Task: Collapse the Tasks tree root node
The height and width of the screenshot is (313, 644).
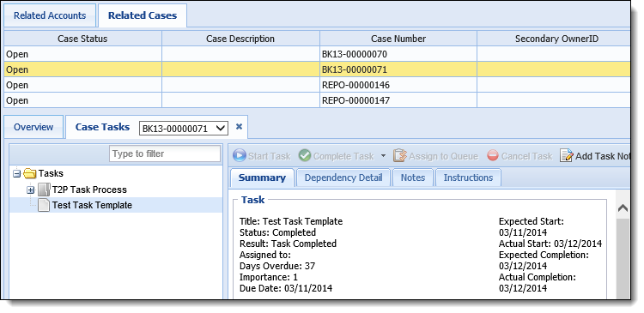Action: (16, 174)
